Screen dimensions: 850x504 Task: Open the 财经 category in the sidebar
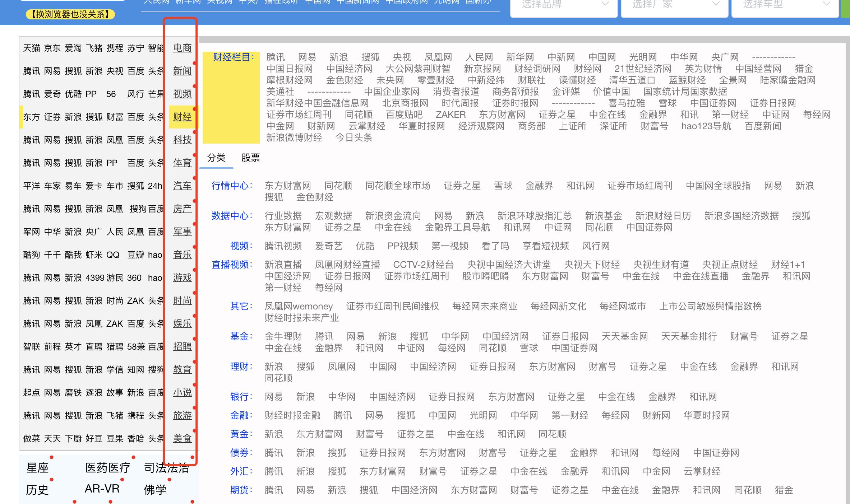point(182,117)
